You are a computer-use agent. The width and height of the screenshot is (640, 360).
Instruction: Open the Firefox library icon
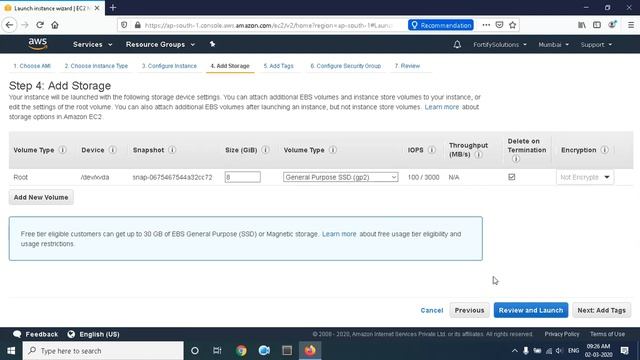point(582,25)
